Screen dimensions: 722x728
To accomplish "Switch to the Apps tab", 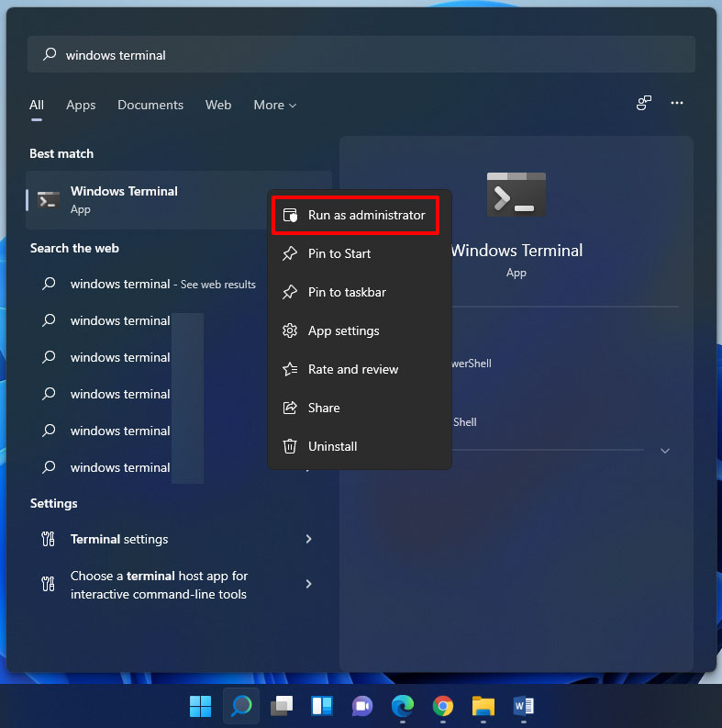I will point(81,105).
